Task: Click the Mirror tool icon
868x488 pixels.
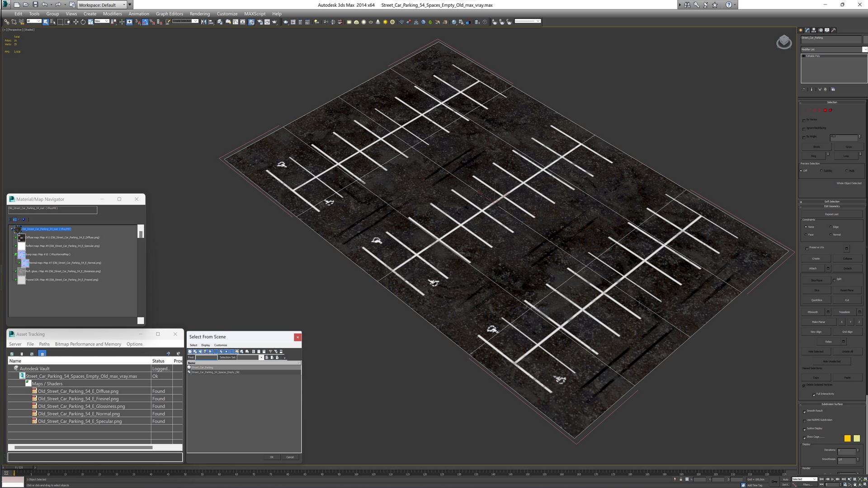Action: coord(204,22)
